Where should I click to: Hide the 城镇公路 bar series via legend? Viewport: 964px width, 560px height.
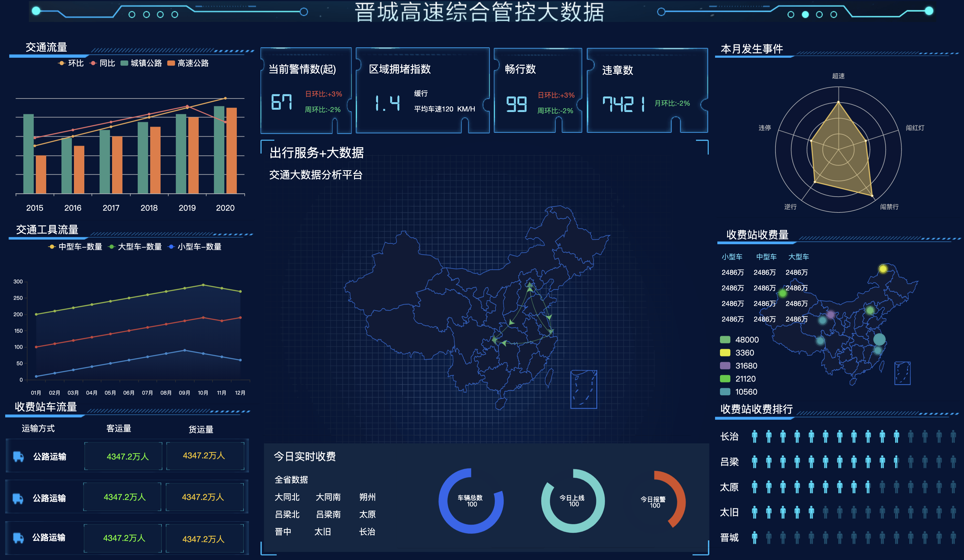click(141, 63)
